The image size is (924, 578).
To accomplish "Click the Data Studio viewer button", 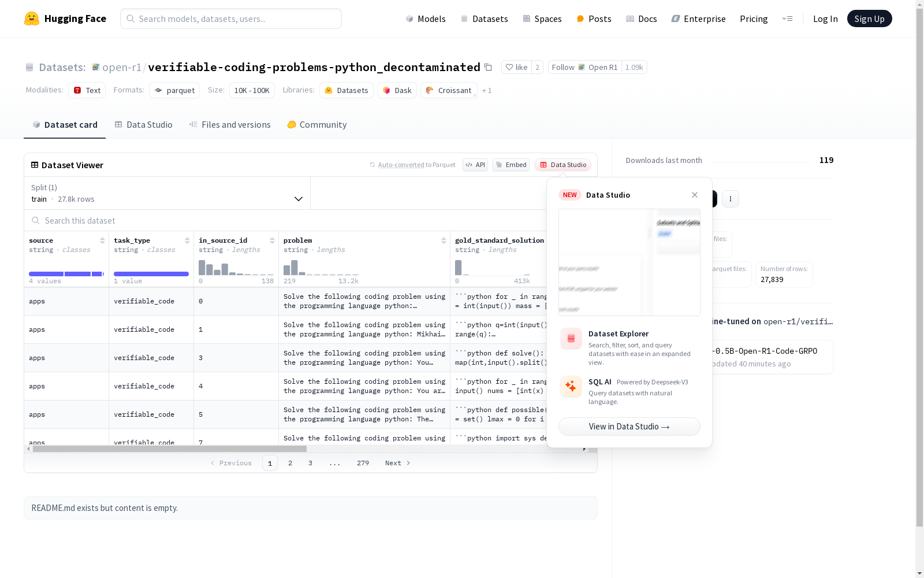I will [563, 165].
